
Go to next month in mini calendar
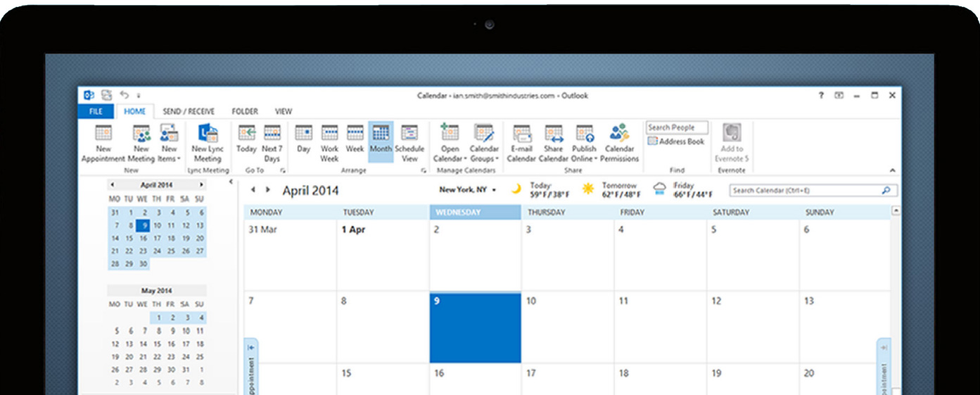tap(201, 184)
